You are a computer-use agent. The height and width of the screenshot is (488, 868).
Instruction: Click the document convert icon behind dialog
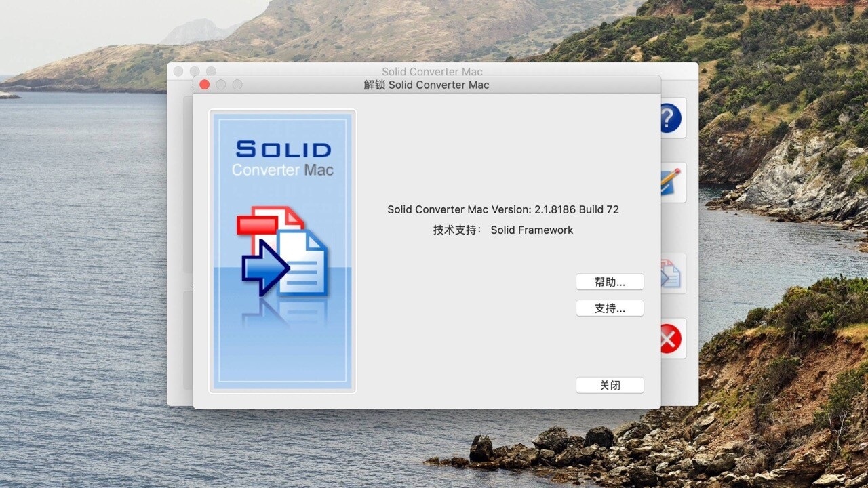pyautogui.click(x=671, y=273)
